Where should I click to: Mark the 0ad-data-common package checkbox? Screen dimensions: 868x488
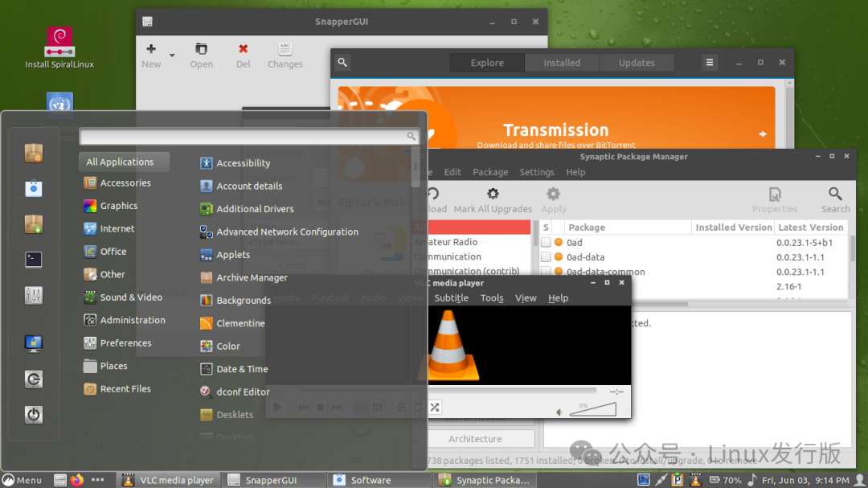[546, 271]
